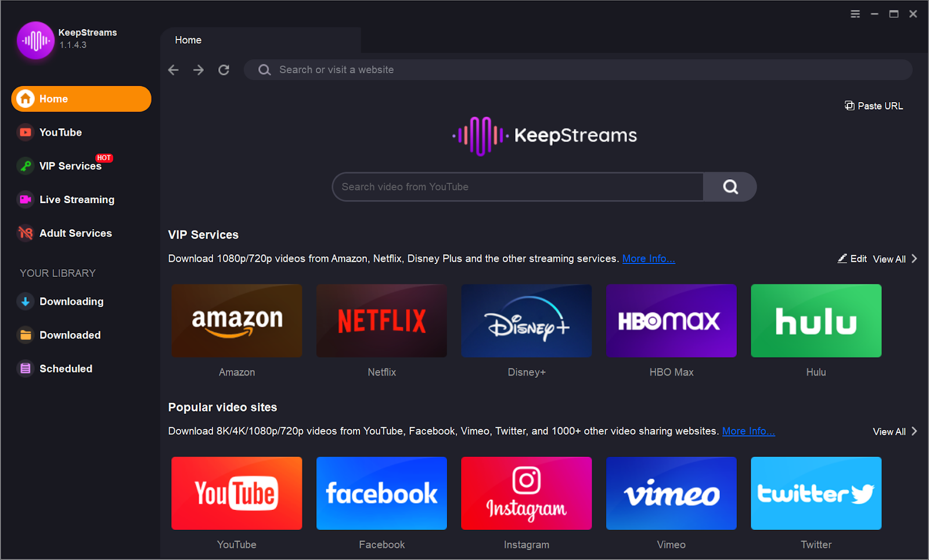
Task: Click the Vimeo caption under its tile
Action: click(x=671, y=544)
